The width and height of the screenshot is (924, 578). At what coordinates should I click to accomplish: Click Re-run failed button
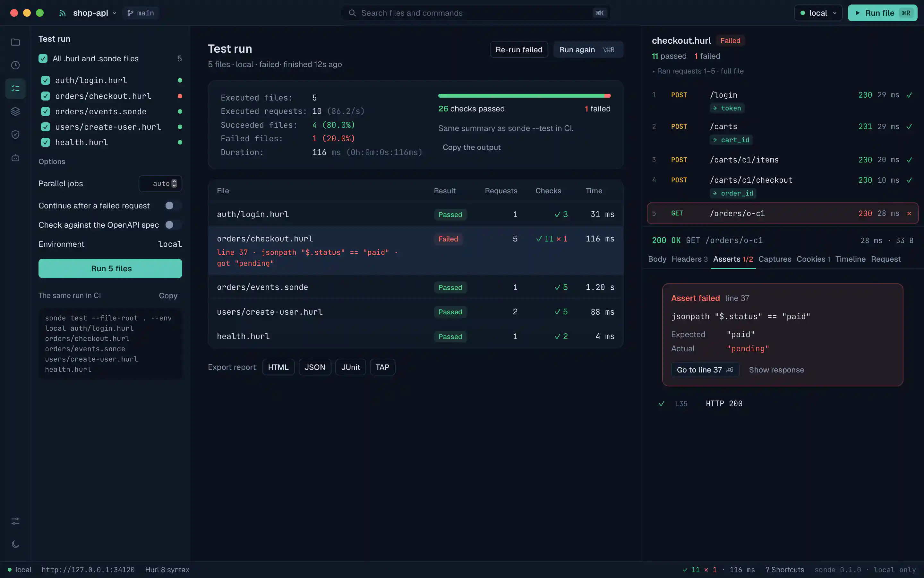[x=518, y=50]
